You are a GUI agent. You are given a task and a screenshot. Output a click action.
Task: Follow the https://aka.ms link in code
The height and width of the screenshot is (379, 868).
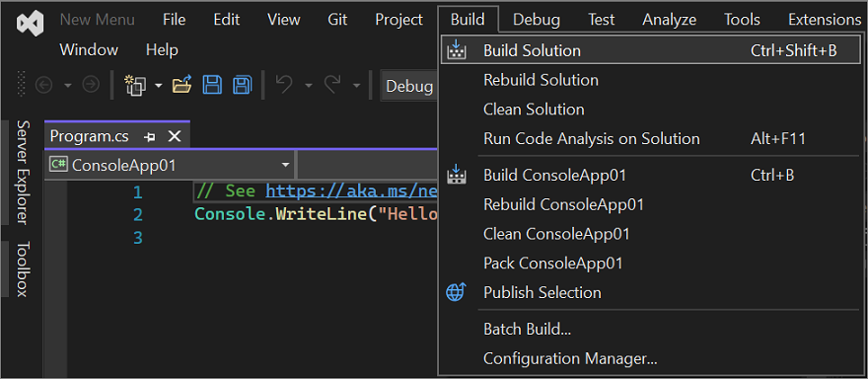click(x=351, y=191)
